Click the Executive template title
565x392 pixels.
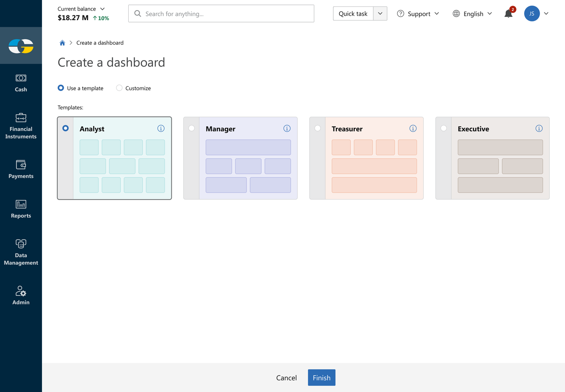[x=473, y=129]
